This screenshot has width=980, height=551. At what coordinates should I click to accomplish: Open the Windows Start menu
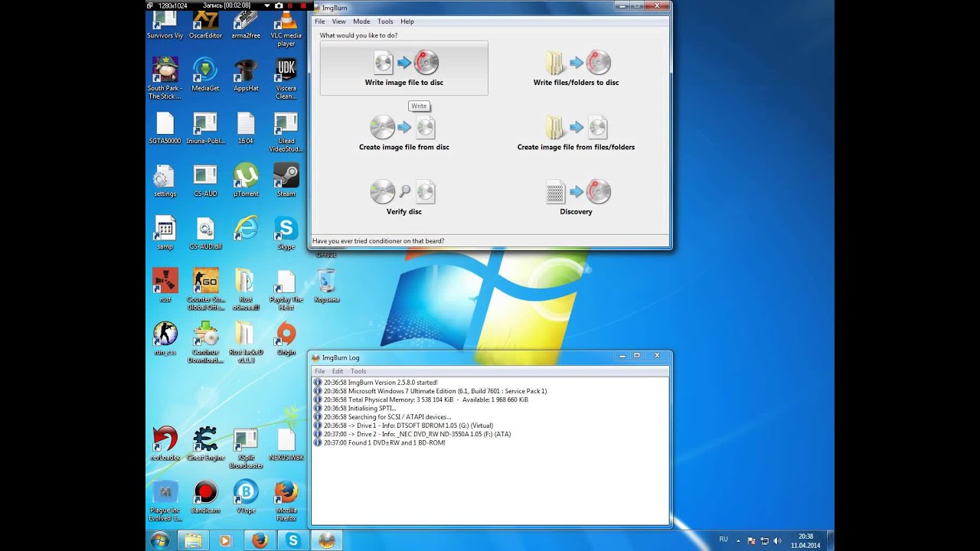[x=160, y=540]
